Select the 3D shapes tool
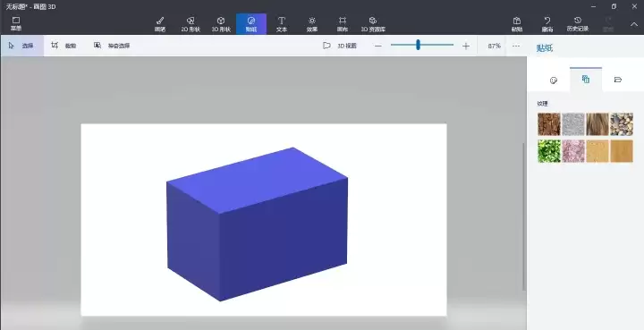The height and width of the screenshot is (330, 644). pyautogui.click(x=221, y=24)
